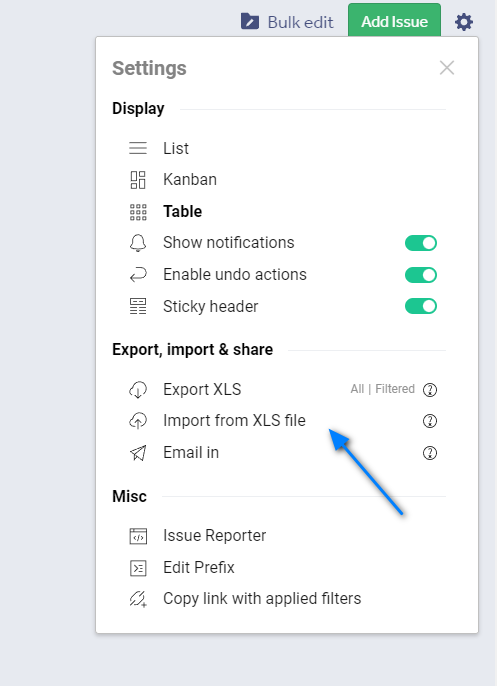The width and height of the screenshot is (497, 686).
Task: Click help icon beside Export XLS
Action: pyautogui.click(x=430, y=389)
